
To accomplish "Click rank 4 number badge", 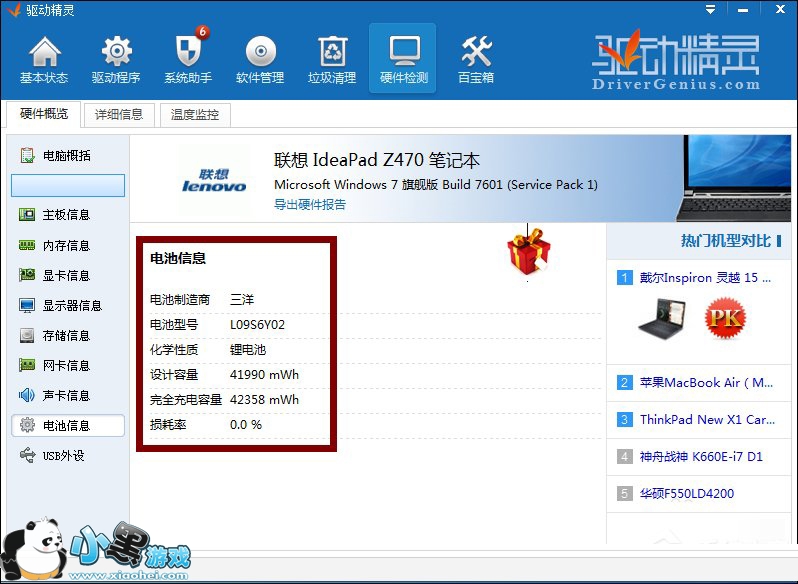I will point(624,456).
